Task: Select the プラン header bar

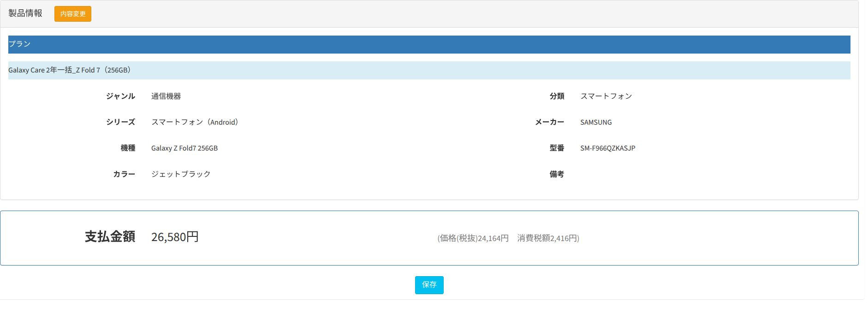Action: pyautogui.click(x=429, y=44)
